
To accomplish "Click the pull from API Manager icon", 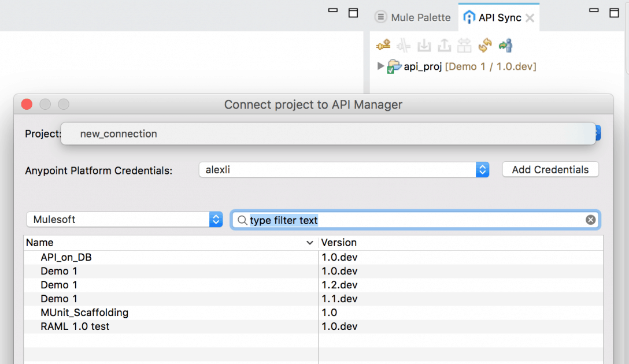I will [x=424, y=44].
